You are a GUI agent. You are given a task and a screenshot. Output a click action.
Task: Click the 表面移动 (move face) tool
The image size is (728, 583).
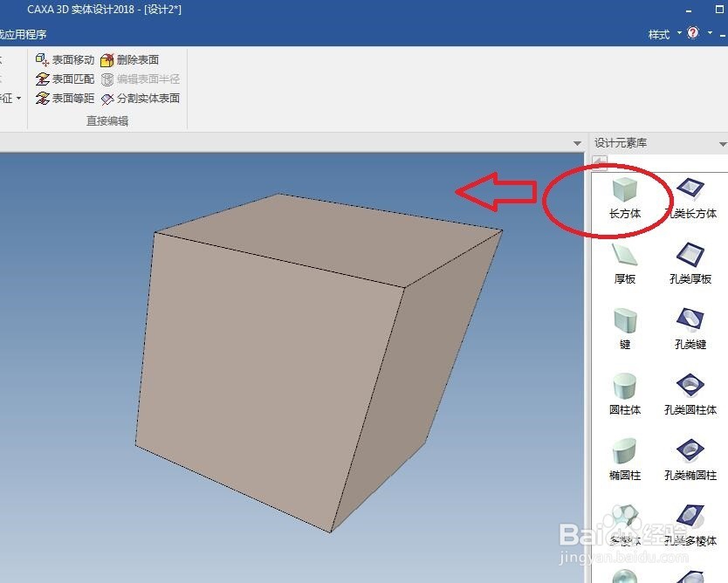(x=65, y=60)
